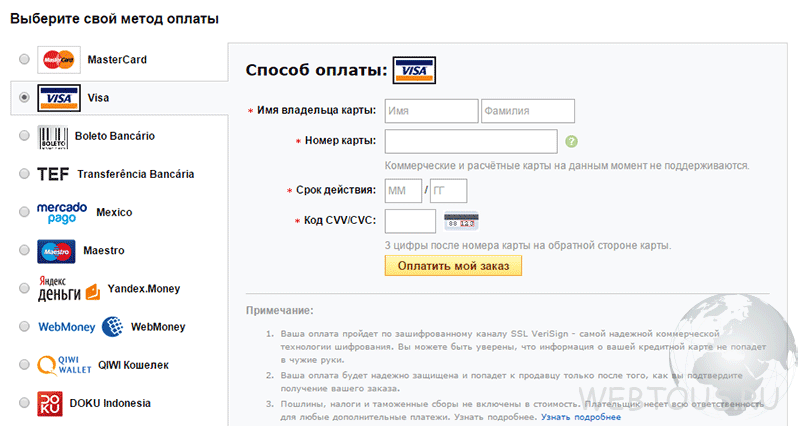800x426 pixels.
Task: Click the blue WebMoney wordmark
Action: [67, 327]
